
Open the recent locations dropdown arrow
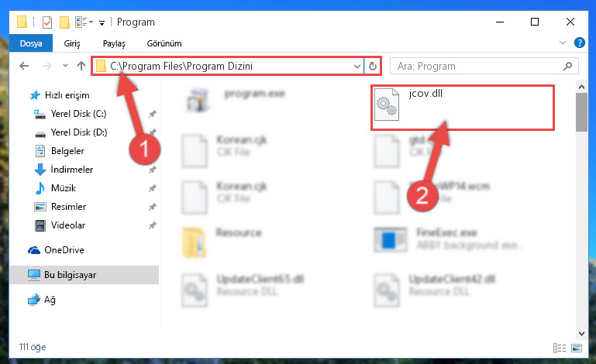coord(65,66)
